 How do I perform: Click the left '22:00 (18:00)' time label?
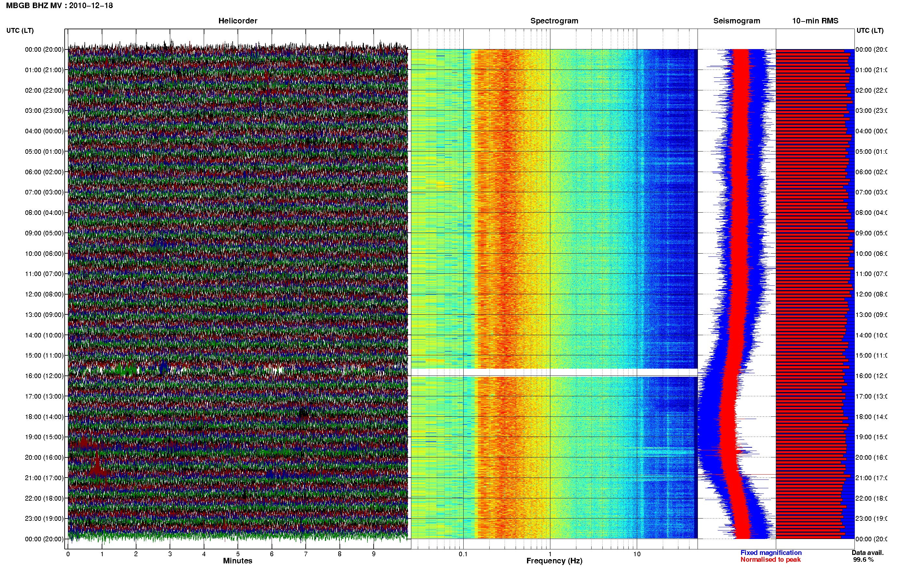point(44,498)
